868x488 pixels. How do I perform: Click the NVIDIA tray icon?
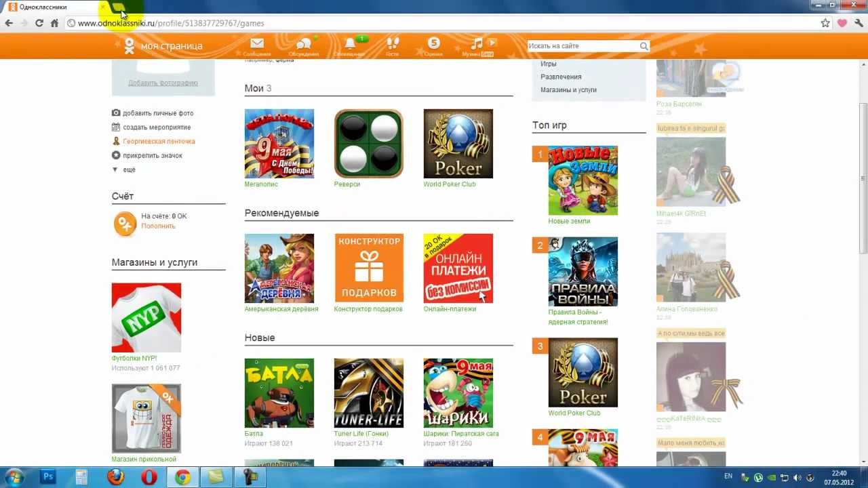(772, 477)
